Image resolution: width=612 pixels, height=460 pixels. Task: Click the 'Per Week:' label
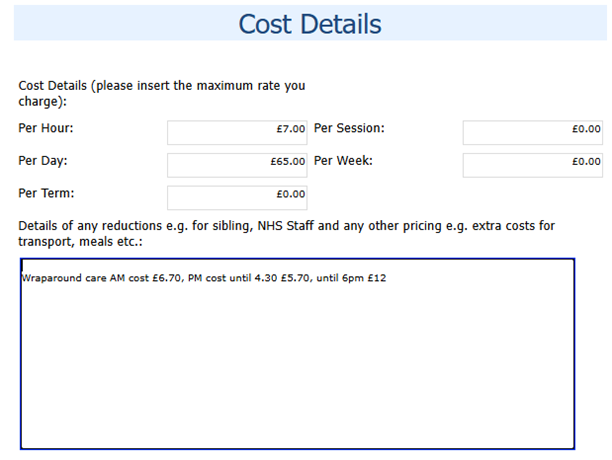click(343, 161)
